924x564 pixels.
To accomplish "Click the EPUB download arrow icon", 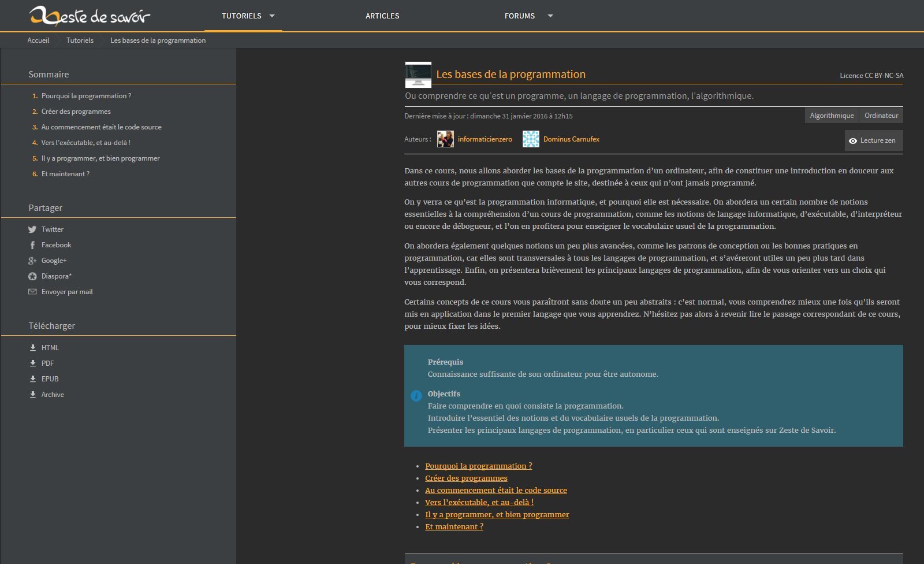I will point(33,379).
